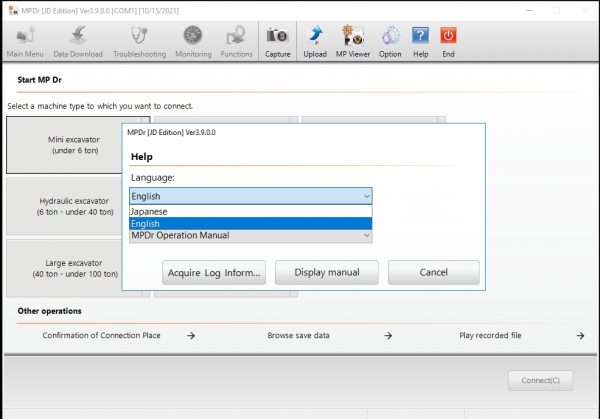Image resolution: width=600 pixels, height=419 pixels.
Task: Launch MP Viewer from toolbar
Action: (x=353, y=41)
